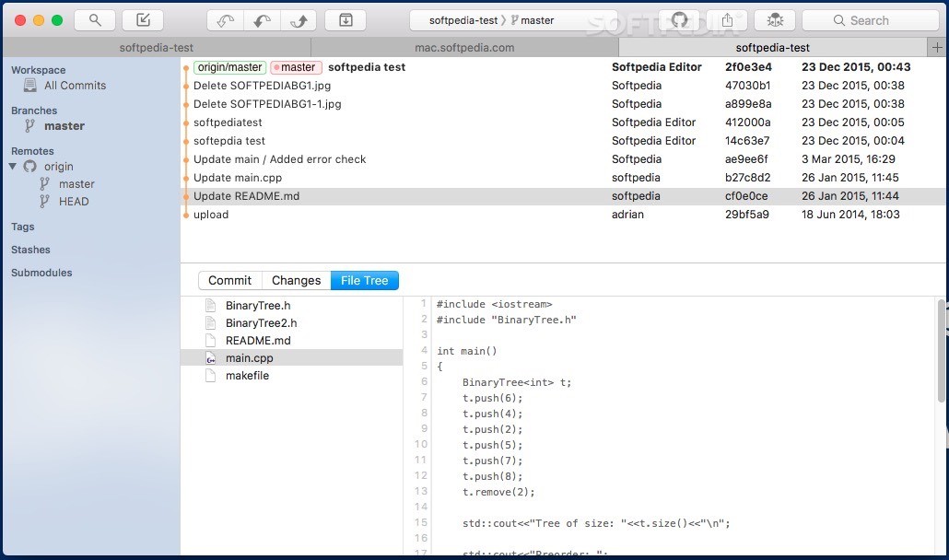The image size is (949, 560).
Task: Select commit 'softpedia test' 2f0e3e4
Action: coord(564,67)
